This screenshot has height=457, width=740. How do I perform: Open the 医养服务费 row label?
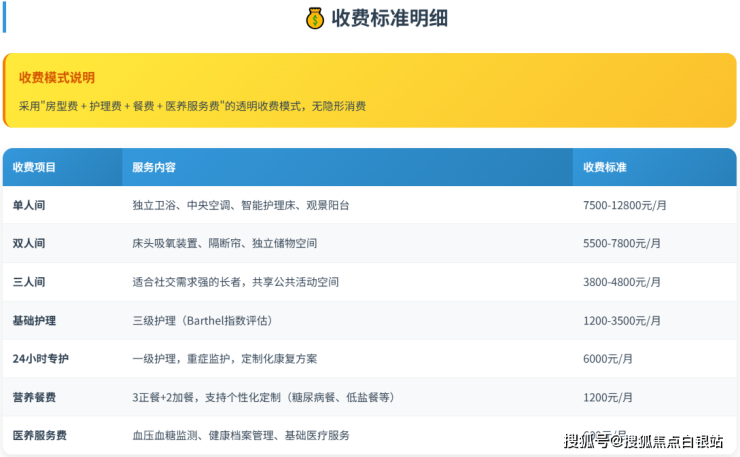pos(40,435)
